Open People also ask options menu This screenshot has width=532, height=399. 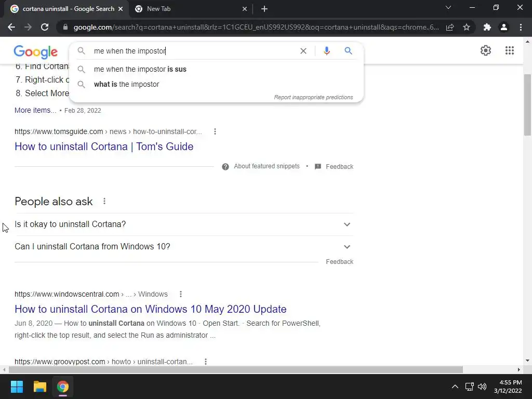(104, 201)
